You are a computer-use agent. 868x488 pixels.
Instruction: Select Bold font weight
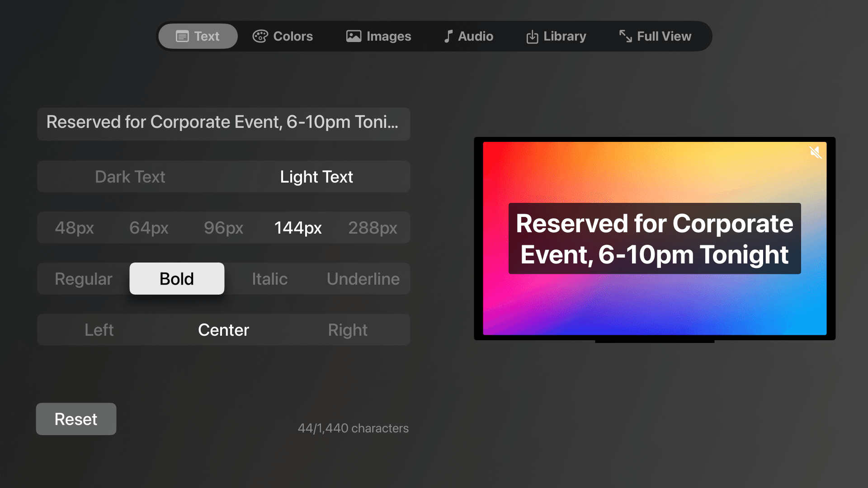tap(176, 278)
